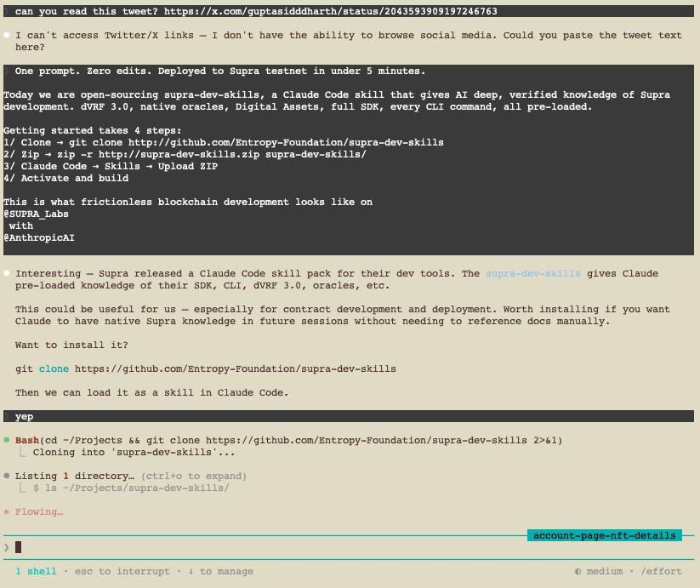Click the 'esc to interrupt' hint

click(122, 571)
